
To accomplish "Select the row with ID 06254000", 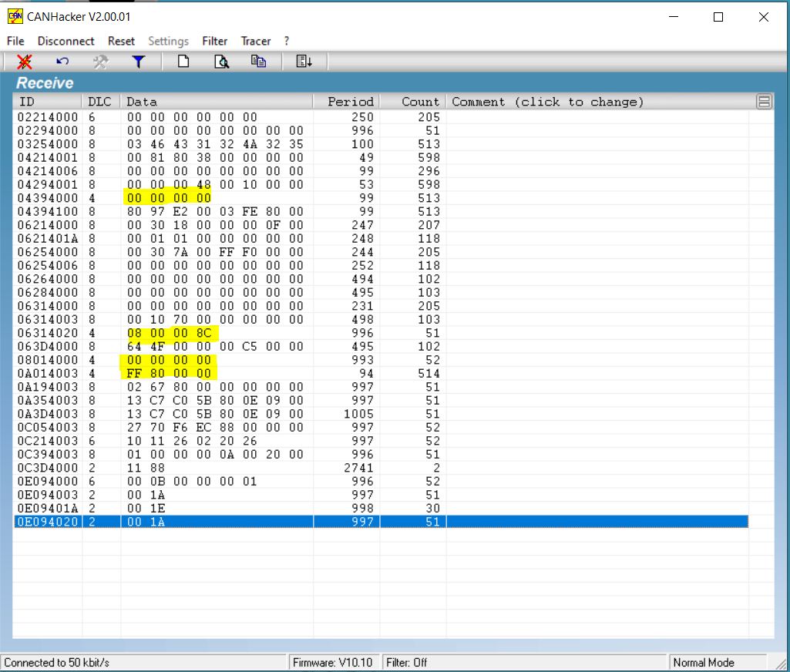I will tap(381, 252).
